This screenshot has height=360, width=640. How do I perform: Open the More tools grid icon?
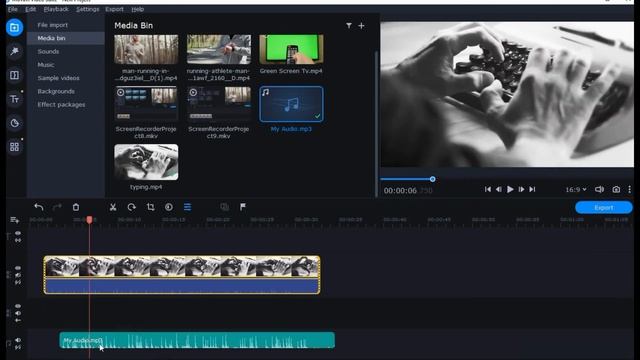14,147
